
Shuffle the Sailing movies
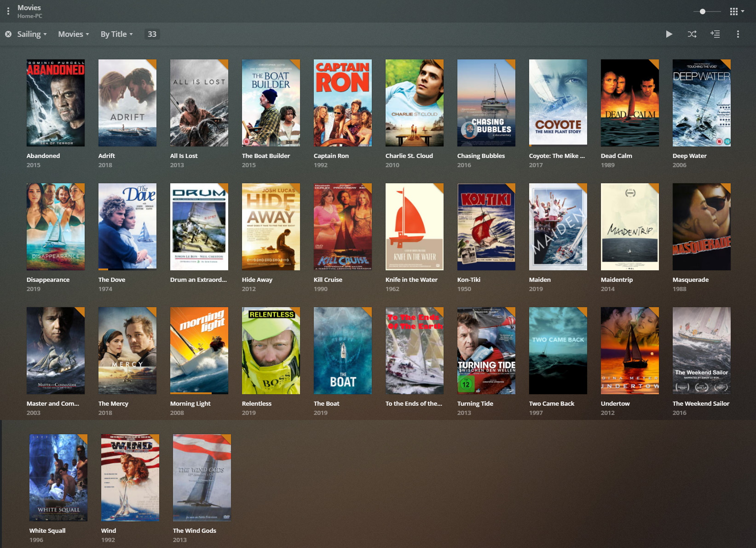coord(692,34)
